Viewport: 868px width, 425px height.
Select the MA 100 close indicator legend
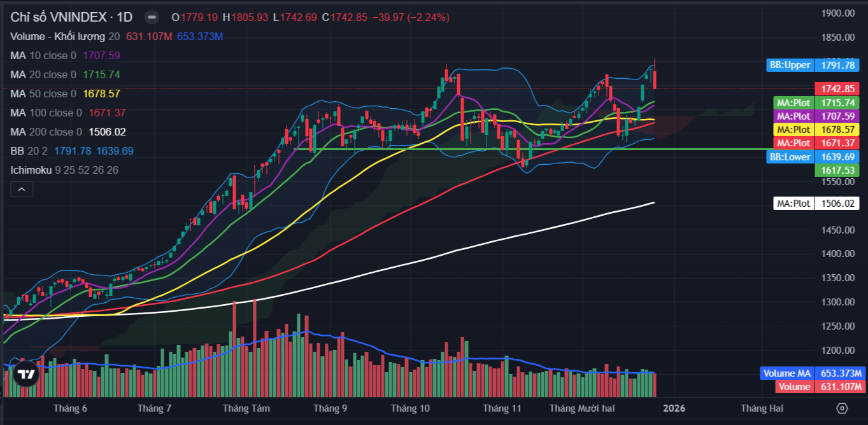click(46, 113)
